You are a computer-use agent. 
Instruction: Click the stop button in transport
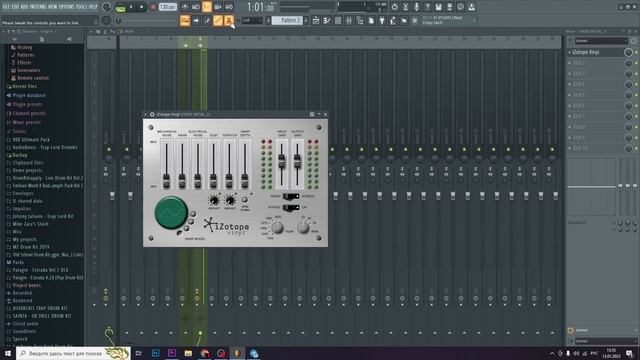coord(142,7)
